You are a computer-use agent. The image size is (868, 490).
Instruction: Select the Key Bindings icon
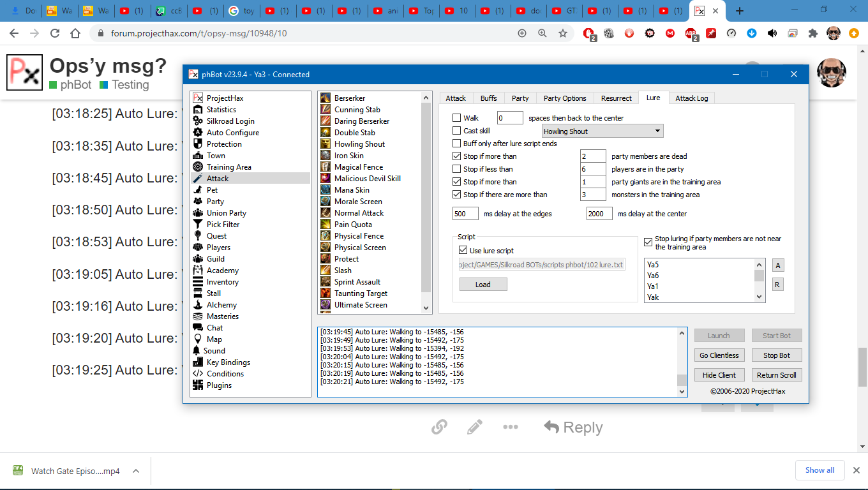[x=198, y=362]
